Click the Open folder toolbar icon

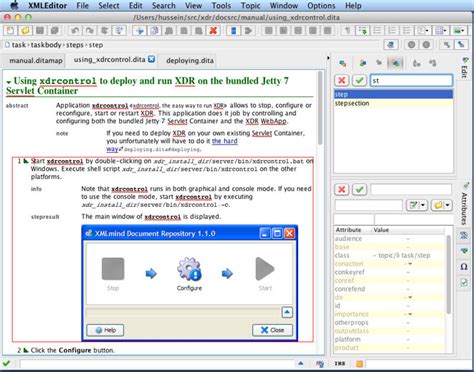pyautogui.click(x=25, y=31)
